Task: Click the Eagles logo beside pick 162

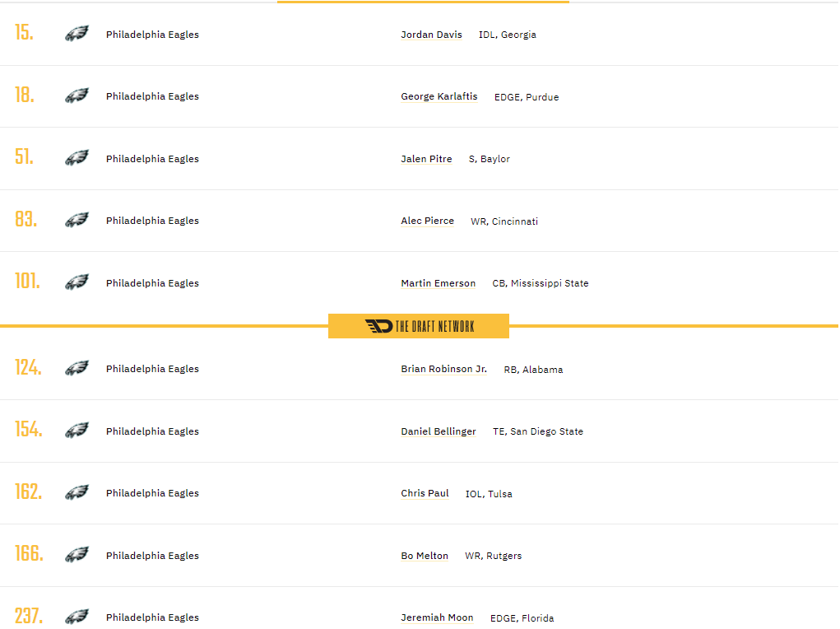Action: 77,493
